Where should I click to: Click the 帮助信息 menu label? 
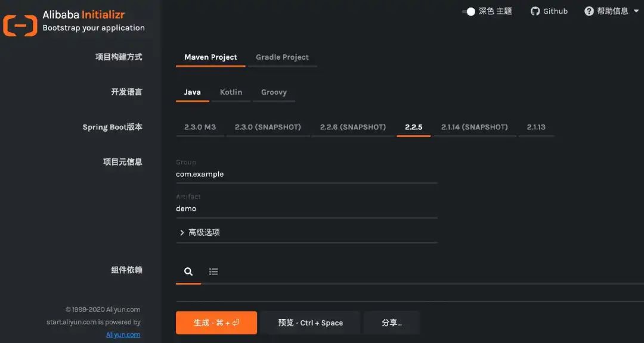(612, 11)
